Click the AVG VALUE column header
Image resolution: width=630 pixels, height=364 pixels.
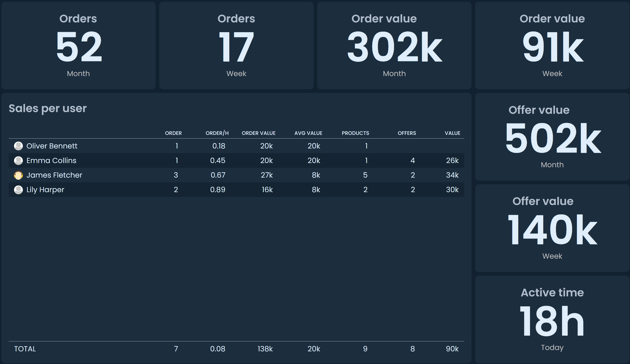click(x=308, y=133)
